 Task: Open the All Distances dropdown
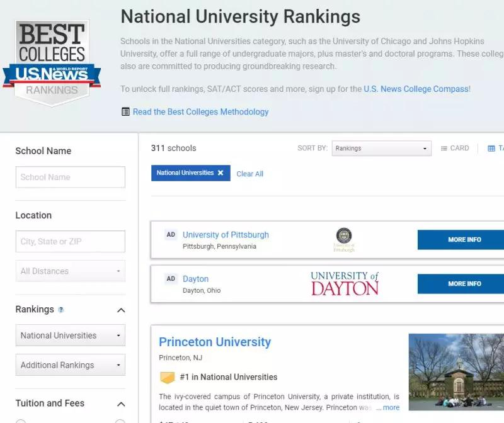[x=71, y=271]
